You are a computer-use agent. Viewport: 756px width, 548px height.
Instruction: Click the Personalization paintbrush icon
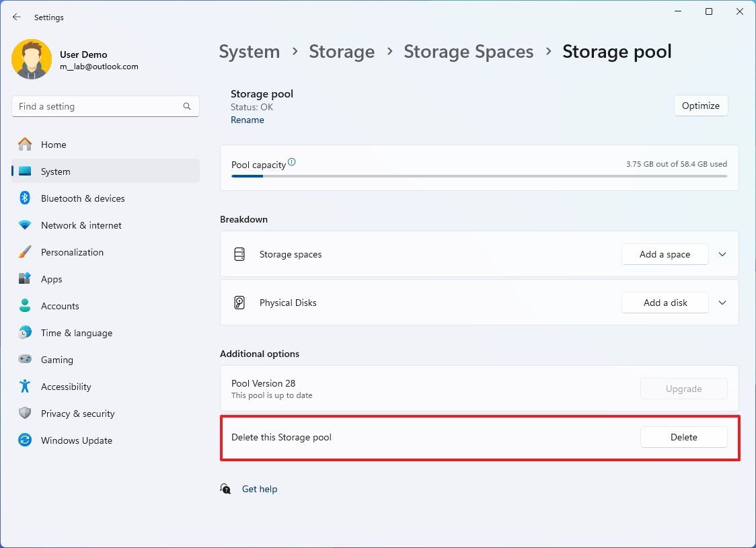coord(25,252)
